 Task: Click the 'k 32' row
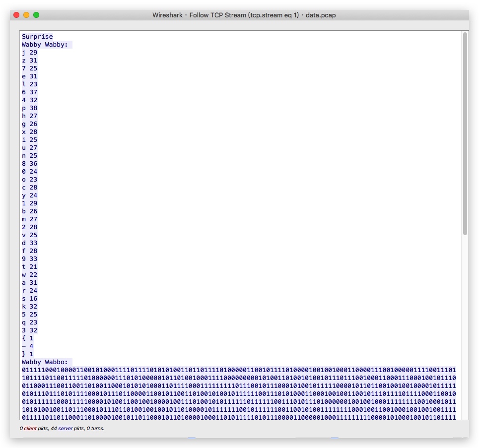coord(29,307)
